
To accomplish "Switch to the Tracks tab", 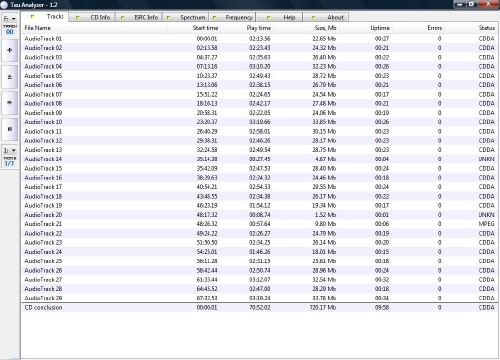I will (45, 16).
